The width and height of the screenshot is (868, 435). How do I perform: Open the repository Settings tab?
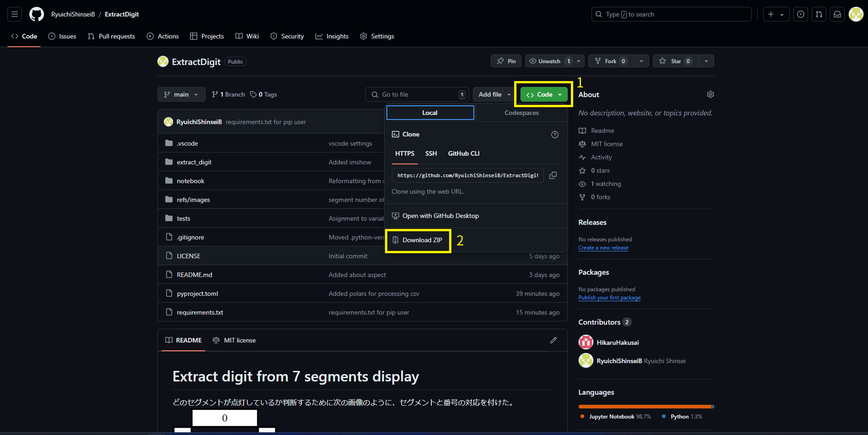tap(377, 36)
